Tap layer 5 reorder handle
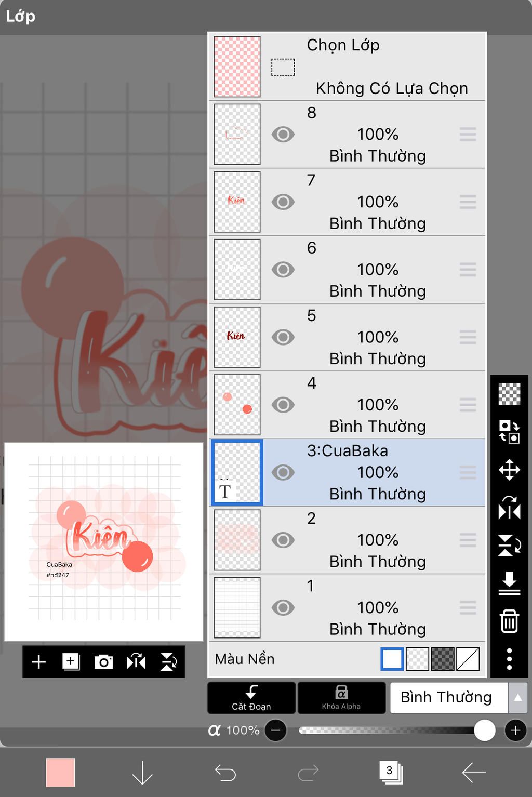The image size is (532, 797). (x=468, y=337)
